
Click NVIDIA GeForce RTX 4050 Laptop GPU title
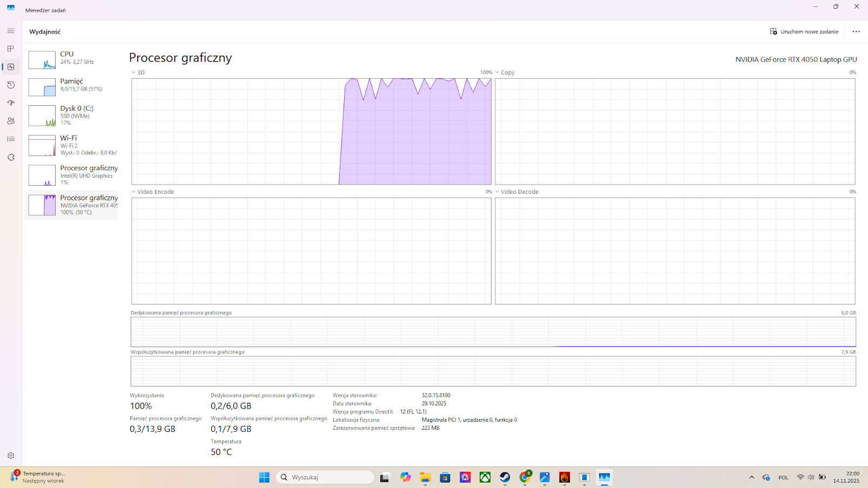click(x=796, y=59)
